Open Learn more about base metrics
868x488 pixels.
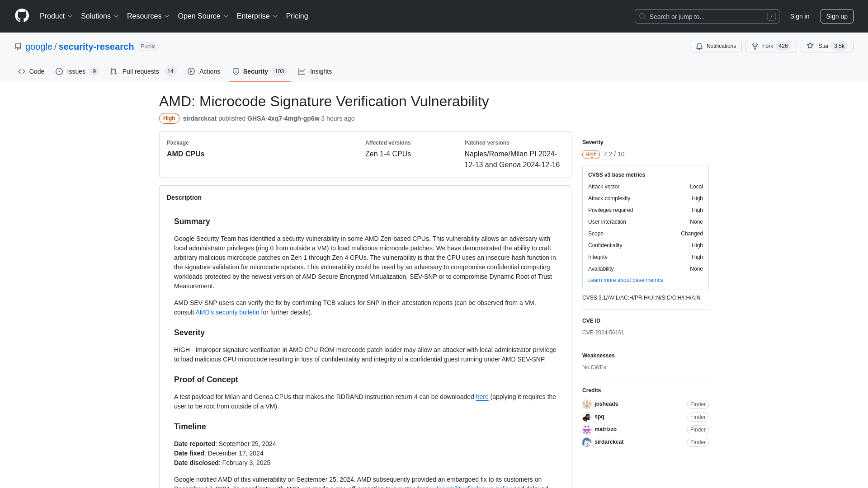625,280
